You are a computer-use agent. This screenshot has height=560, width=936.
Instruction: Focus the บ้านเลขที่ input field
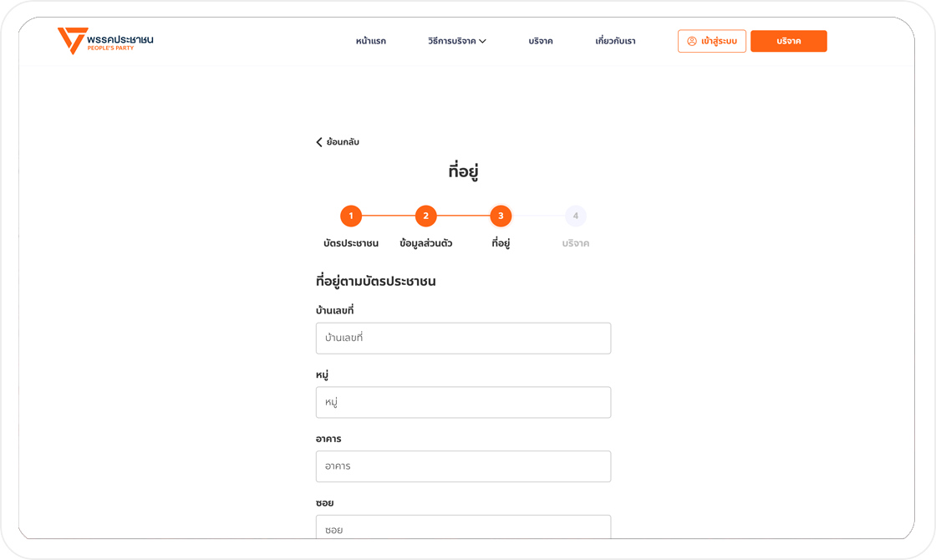[463, 339]
